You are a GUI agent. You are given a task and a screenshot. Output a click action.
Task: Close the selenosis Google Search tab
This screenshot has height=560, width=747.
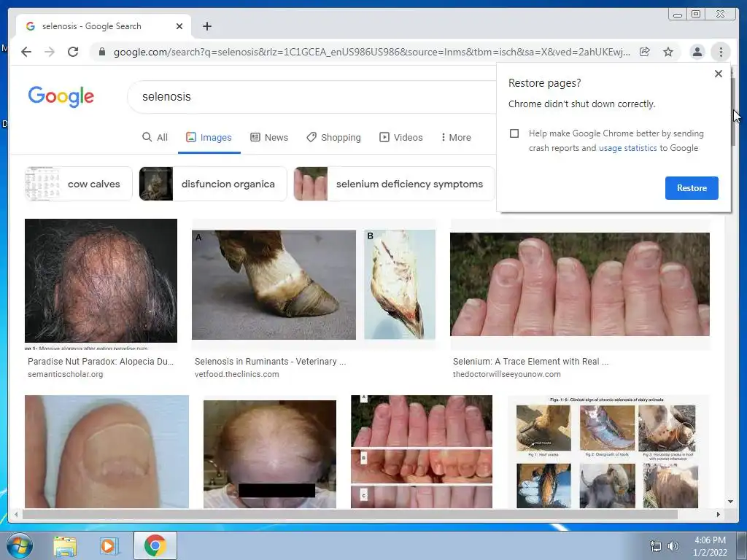(179, 26)
